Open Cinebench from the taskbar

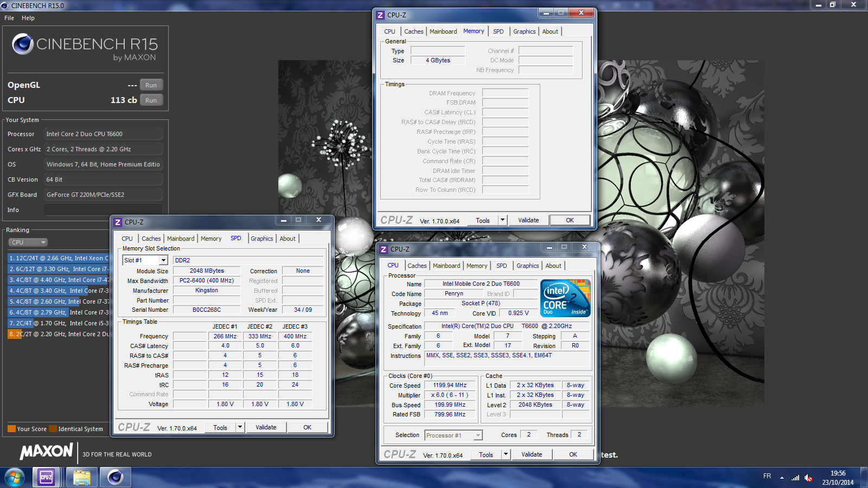click(115, 478)
